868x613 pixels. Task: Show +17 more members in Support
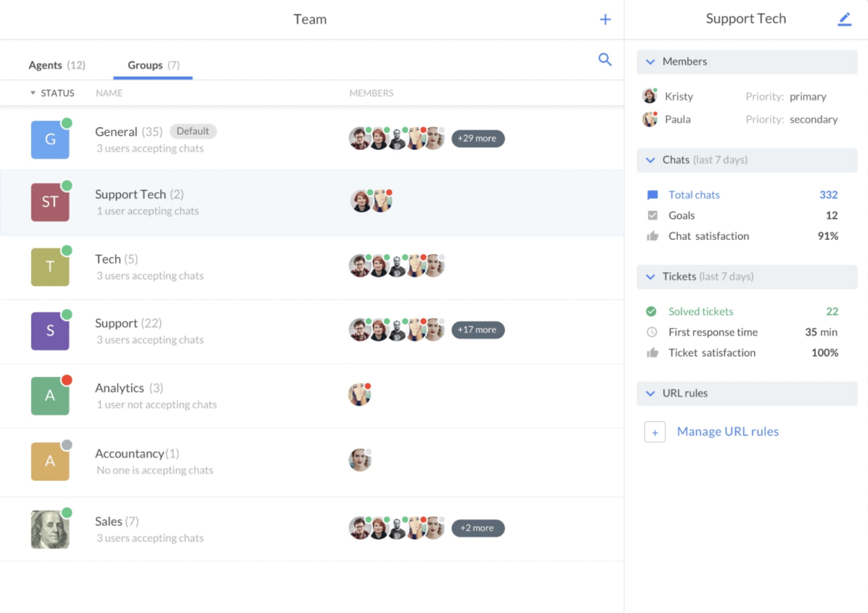(x=478, y=330)
